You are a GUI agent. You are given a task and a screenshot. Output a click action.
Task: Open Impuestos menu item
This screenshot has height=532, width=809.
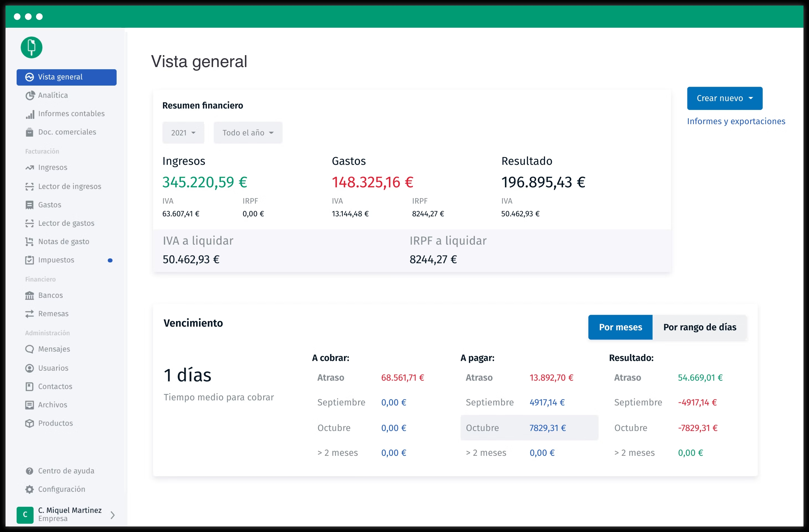point(57,260)
